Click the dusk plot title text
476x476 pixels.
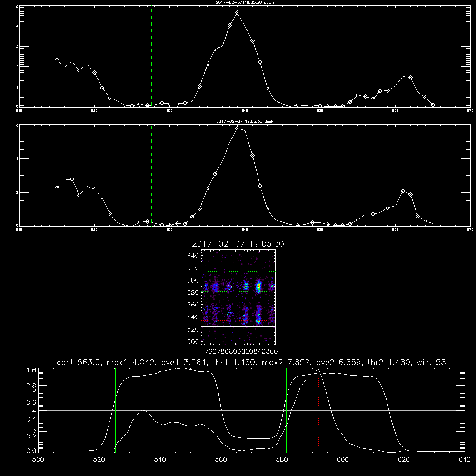click(x=245, y=121)
